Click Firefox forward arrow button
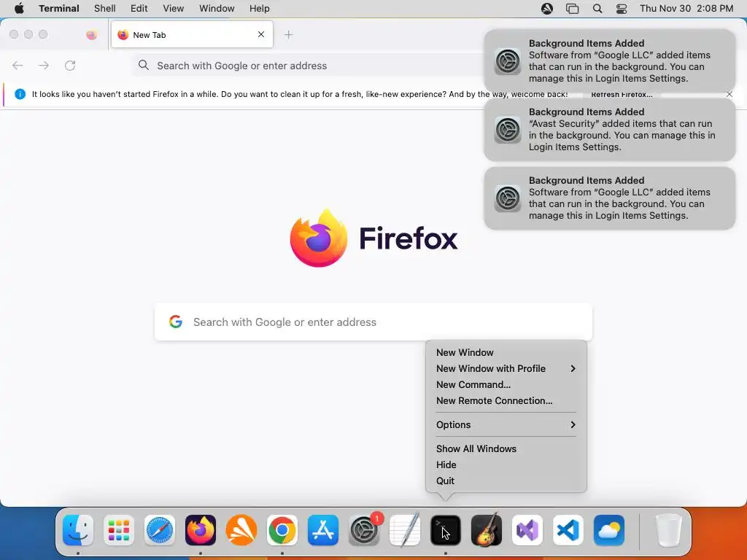Image resolution: width=747 pixels, height=560 pixels. pos(44,65)
